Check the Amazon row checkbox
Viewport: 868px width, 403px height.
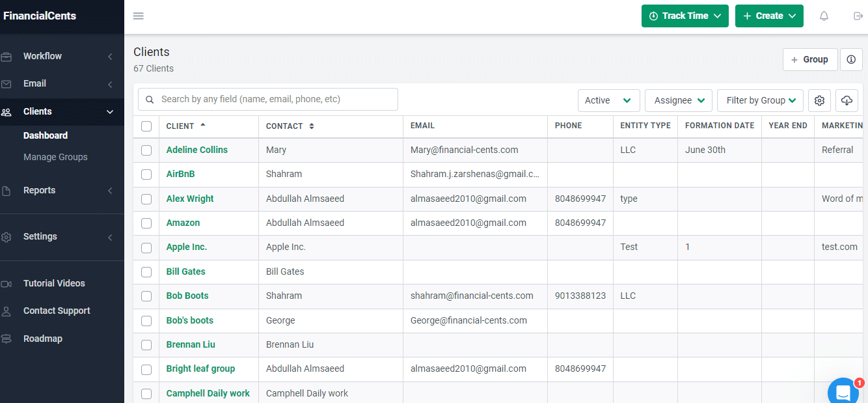(146, 223)
